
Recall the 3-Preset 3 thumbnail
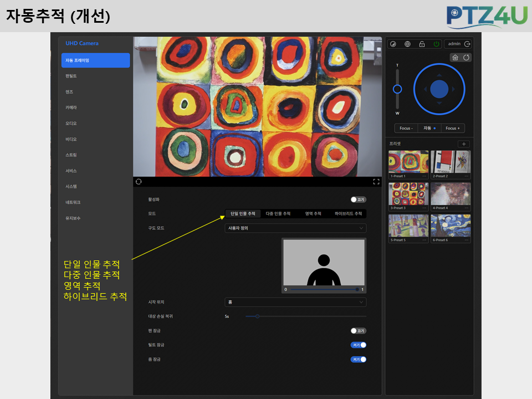coord(408,194)
